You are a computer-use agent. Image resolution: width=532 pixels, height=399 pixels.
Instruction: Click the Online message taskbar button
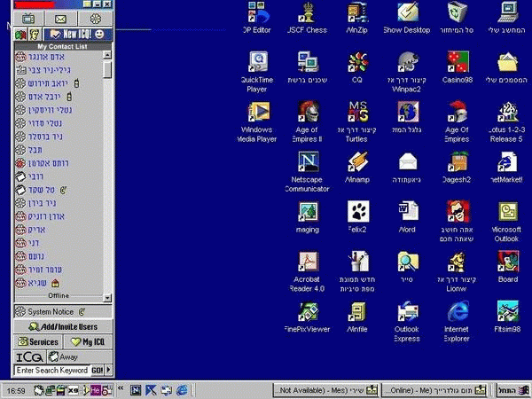[x=436, y=390]
